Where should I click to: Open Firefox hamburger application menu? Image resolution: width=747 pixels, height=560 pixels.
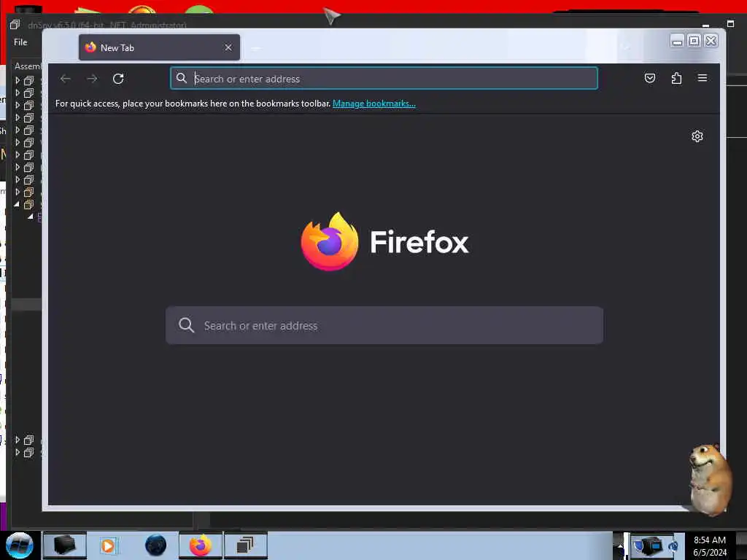(x=703, y=77)
